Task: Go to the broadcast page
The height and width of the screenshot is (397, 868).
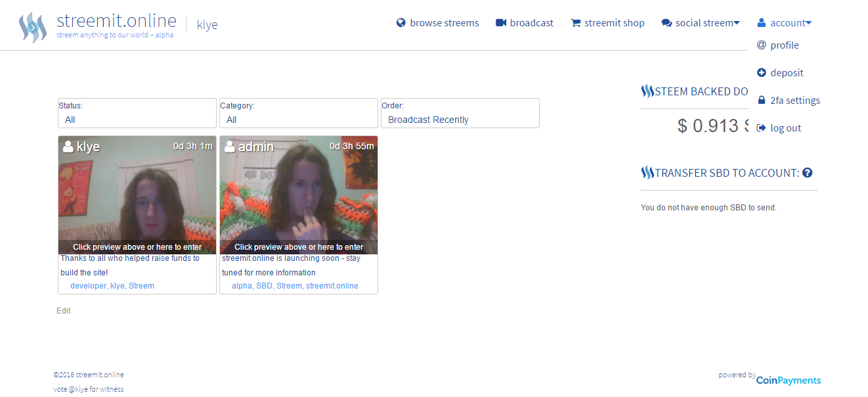Action: [532, 23]
